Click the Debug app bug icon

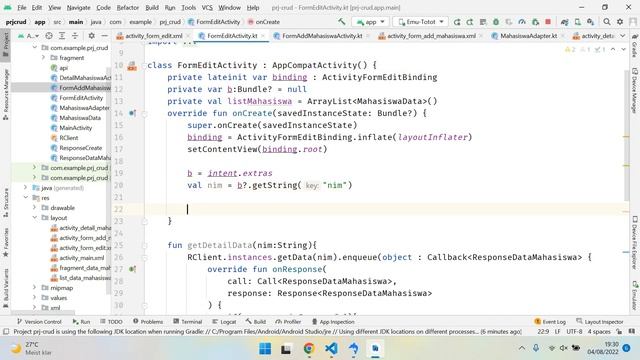(x=496, y=22)
